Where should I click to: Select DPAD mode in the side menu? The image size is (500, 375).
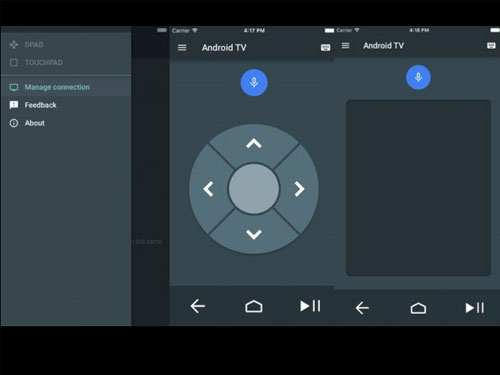(x=66, y=45)
